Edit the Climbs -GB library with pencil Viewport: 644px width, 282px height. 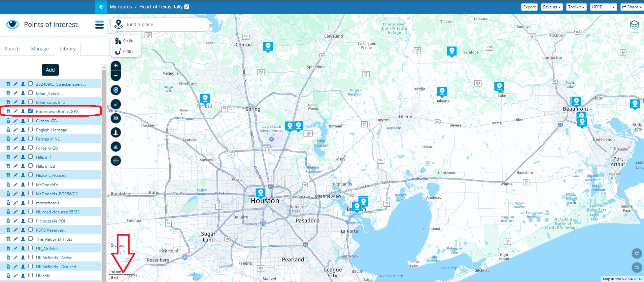click(15, 120)
